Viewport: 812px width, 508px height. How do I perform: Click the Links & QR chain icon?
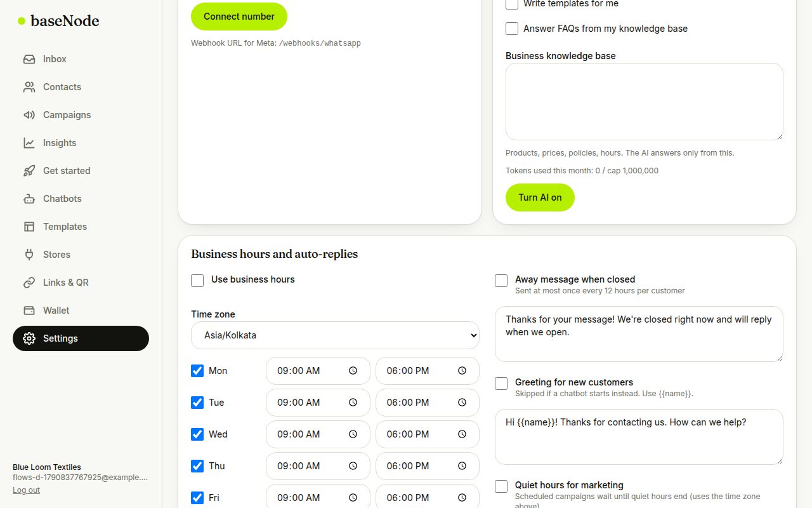pos(29,283)
